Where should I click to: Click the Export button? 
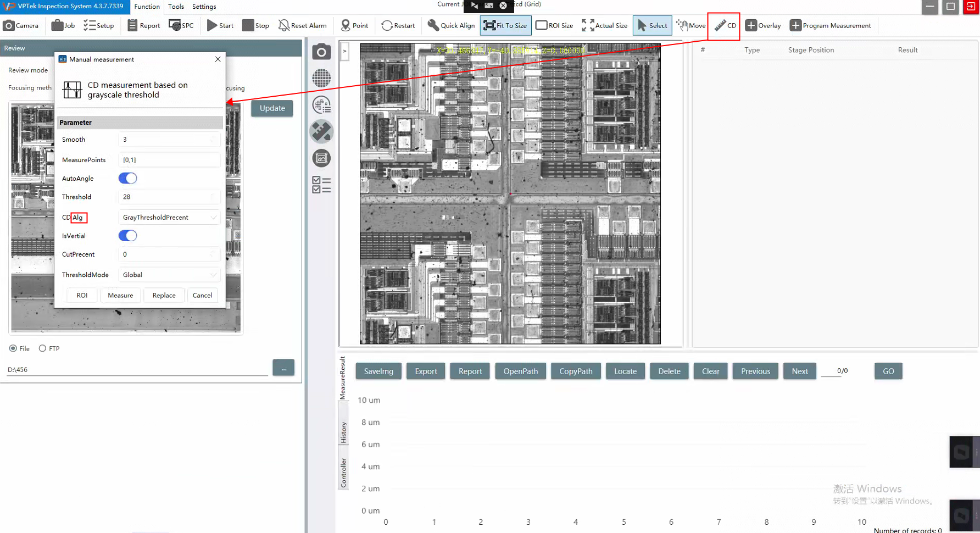pyautogui.click(x=426, y=371)
